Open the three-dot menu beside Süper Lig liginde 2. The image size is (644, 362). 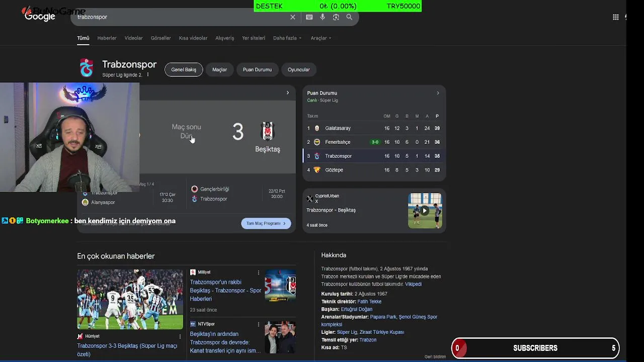(x=148, y=75)
